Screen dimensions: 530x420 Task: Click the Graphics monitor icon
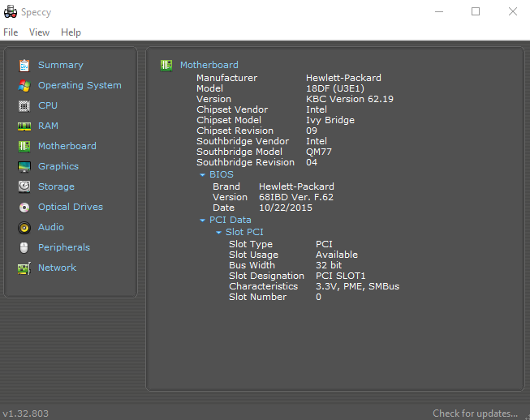[x=24, y=166]
